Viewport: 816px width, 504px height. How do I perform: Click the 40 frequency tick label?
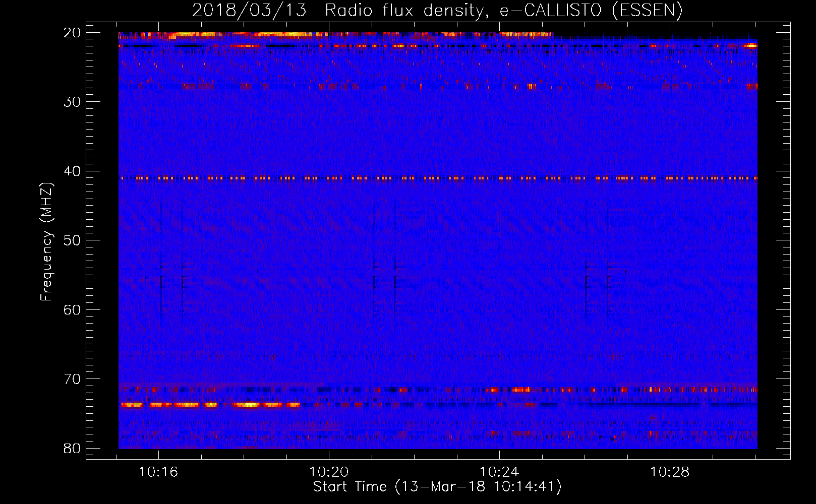pyautogui.click(x=72, y=171)
